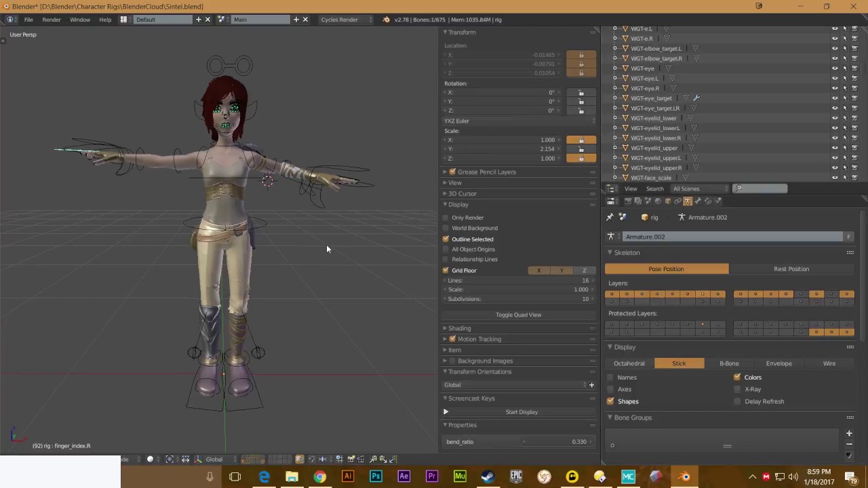Open the File menu
The image size is (868, 488).
[x=28, y=20]
